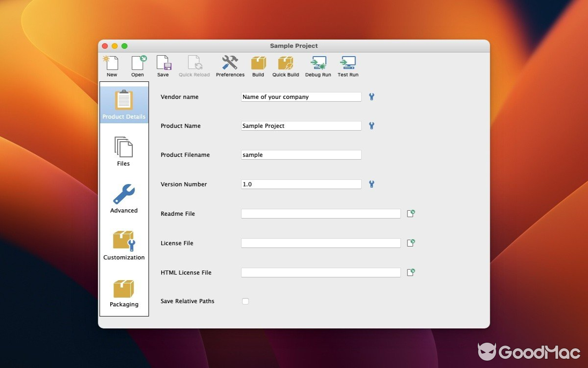Enable the Save Relative Paths checkbox
This screenshot has width=588, height=368.
(x=245, y=301)
